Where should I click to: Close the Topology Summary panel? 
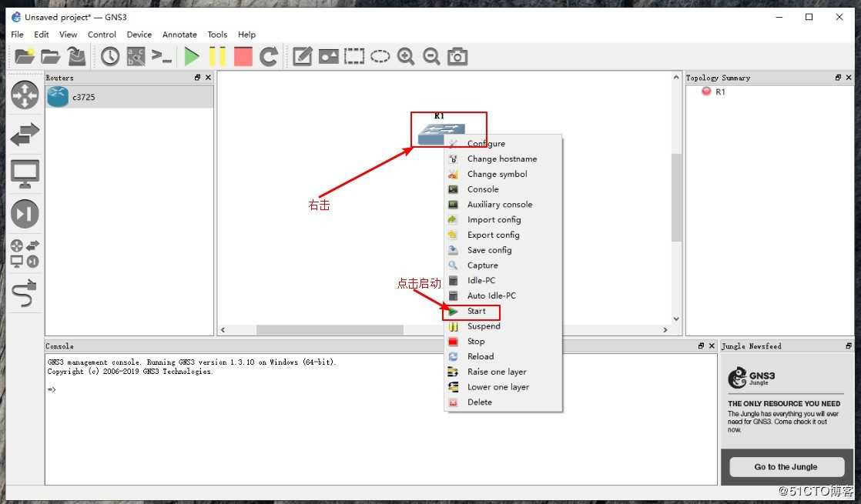coord(849,77)
